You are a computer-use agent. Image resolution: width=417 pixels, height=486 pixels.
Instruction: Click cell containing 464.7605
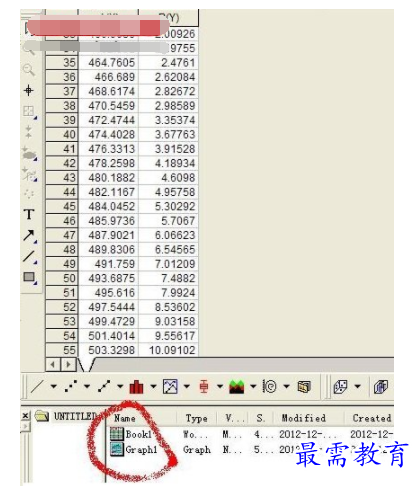pyautogui.click(x=108, y=63)
